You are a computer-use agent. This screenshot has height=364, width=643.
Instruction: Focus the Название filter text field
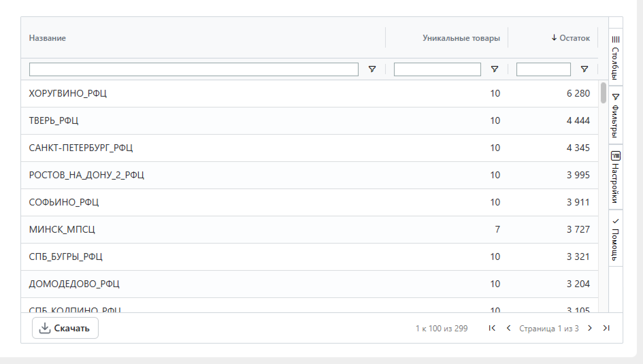point(194,69)
